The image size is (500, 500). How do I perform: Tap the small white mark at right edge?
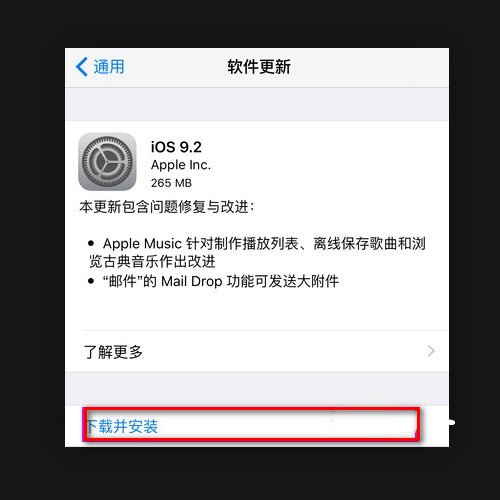(x=452, y=423)
